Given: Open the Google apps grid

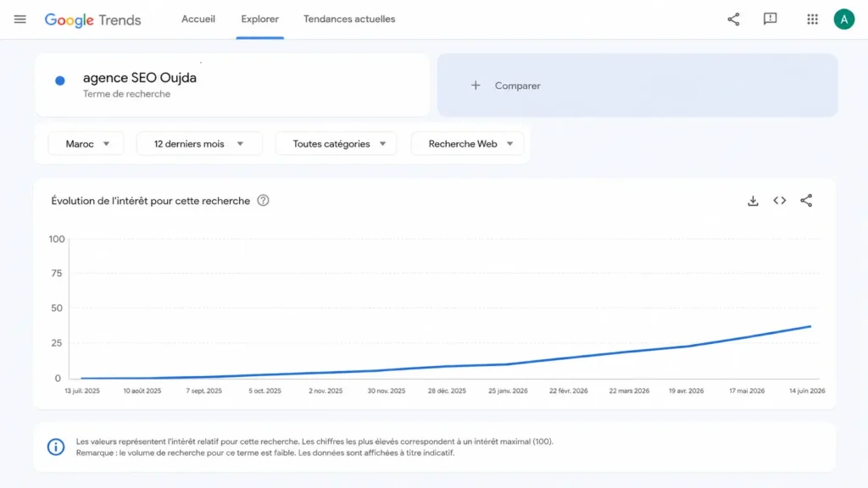Looking at the screenshot, I should (x=812, y=19).
